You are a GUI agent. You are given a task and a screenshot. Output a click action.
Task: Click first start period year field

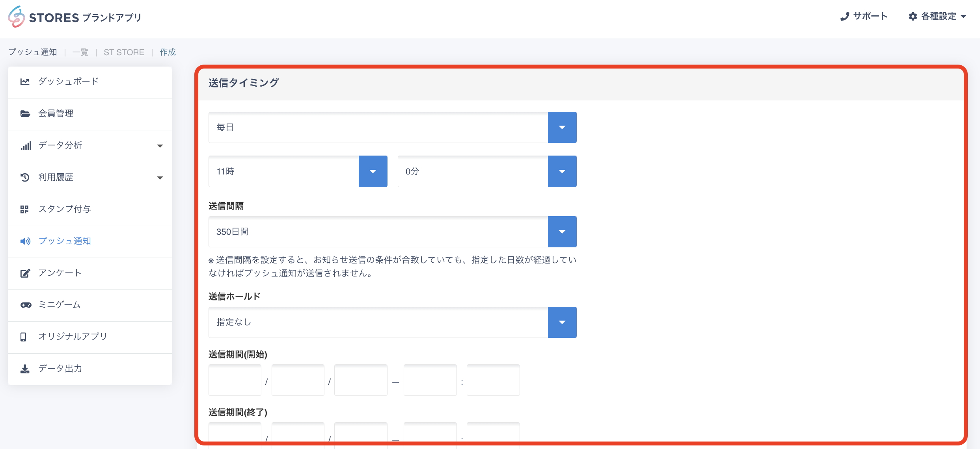[235, 380]
